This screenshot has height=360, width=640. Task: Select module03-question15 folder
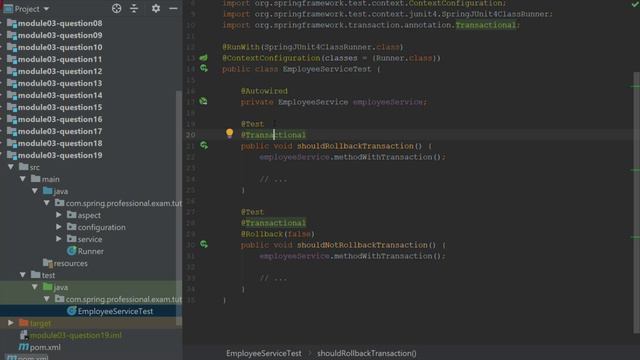click(60, 107)
